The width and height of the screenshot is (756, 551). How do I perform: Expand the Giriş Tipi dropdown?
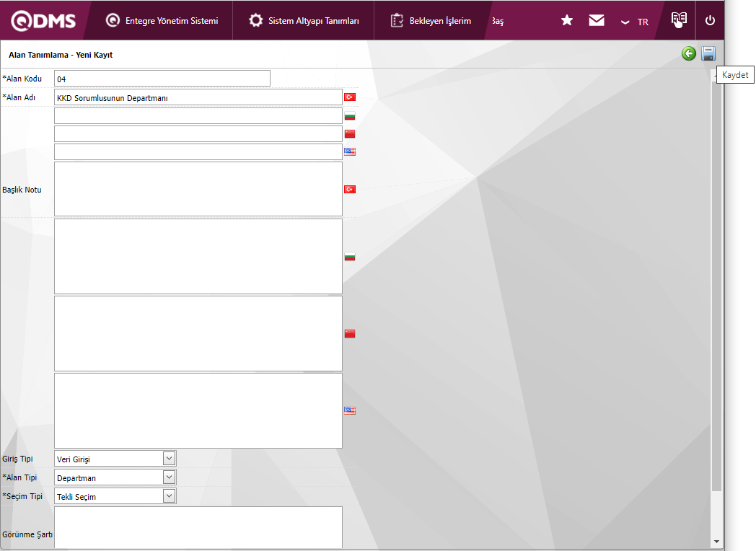click(x=169, y=459)
